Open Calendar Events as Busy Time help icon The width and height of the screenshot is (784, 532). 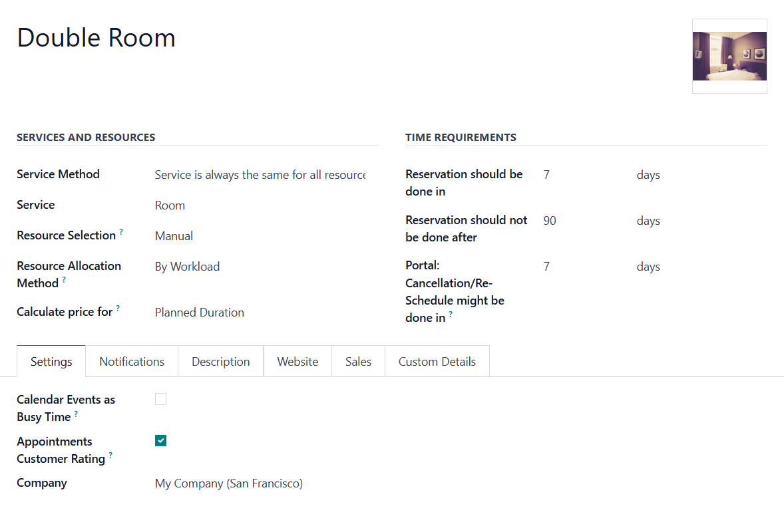(76, 414)
